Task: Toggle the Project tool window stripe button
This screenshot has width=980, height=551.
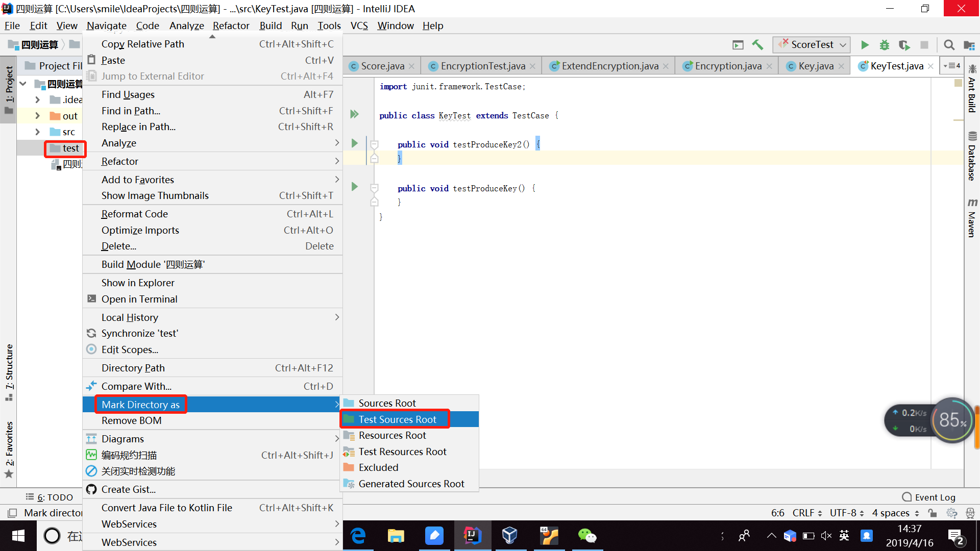Action: 9,90
